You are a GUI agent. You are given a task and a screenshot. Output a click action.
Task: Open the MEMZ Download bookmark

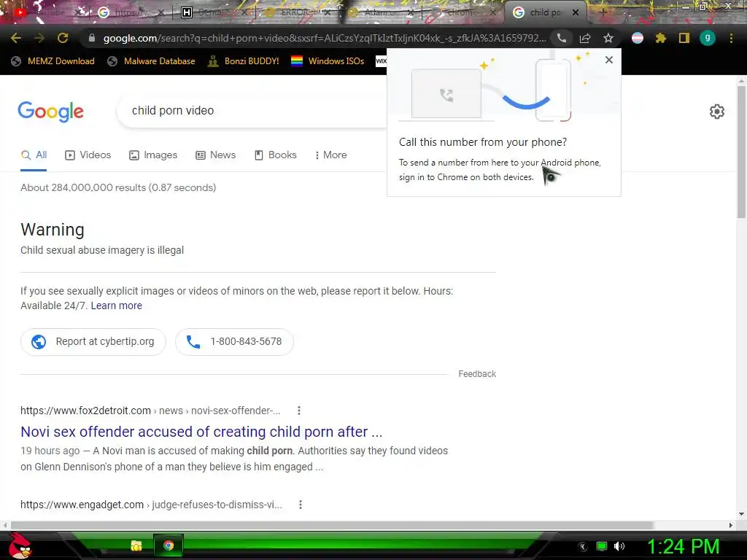(53, 61)
